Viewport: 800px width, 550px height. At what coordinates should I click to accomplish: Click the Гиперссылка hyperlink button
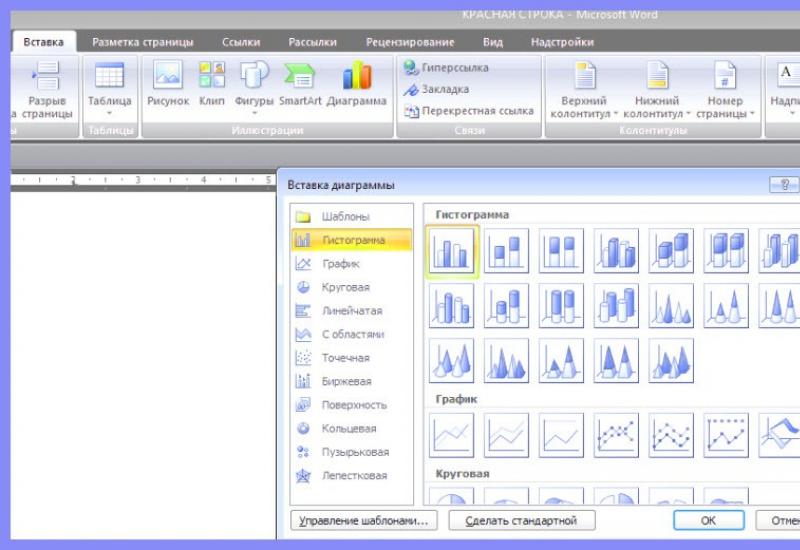446,68
